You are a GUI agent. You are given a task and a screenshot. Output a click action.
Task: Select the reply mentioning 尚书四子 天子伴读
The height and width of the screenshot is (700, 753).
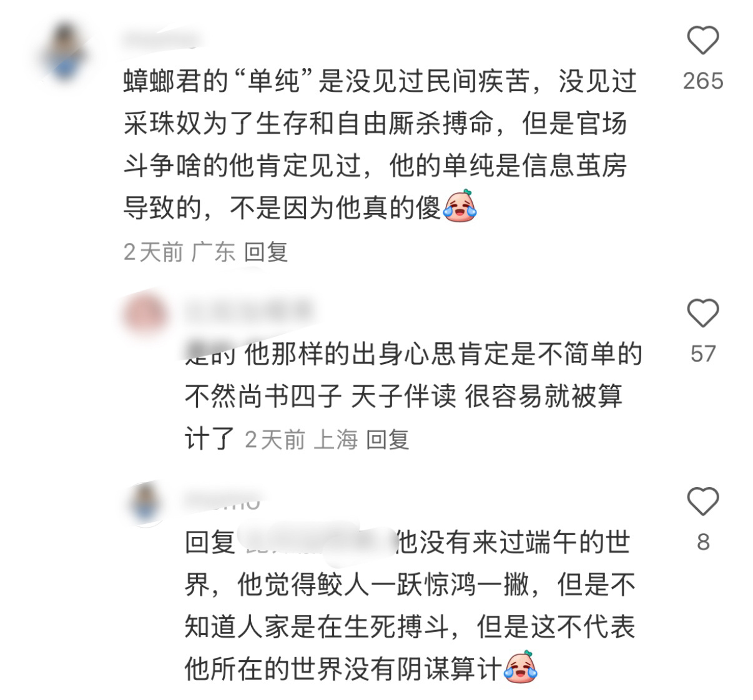click(x=413, y=395)
